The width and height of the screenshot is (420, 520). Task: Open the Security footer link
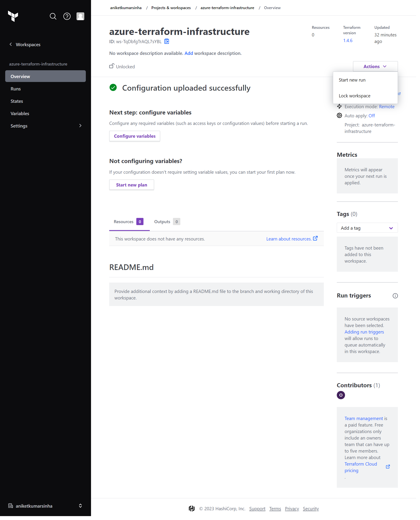pos(314,513)
